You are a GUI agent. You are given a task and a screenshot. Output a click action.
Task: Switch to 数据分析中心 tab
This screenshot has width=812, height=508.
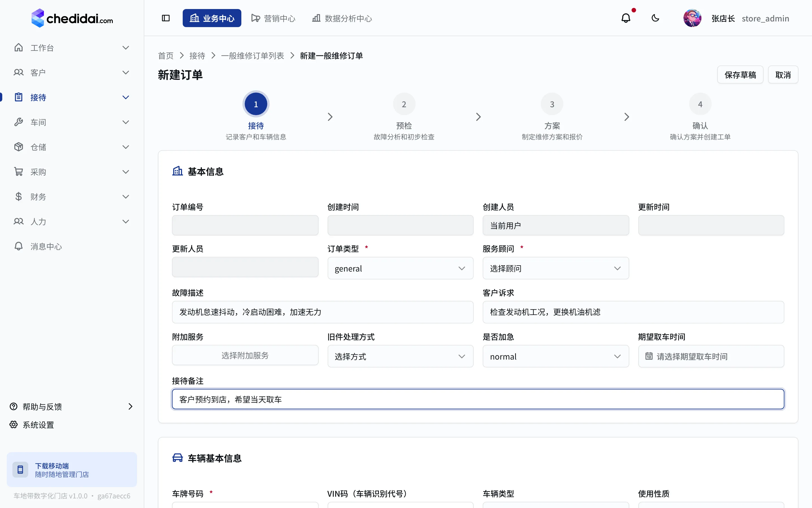[342, 18]
